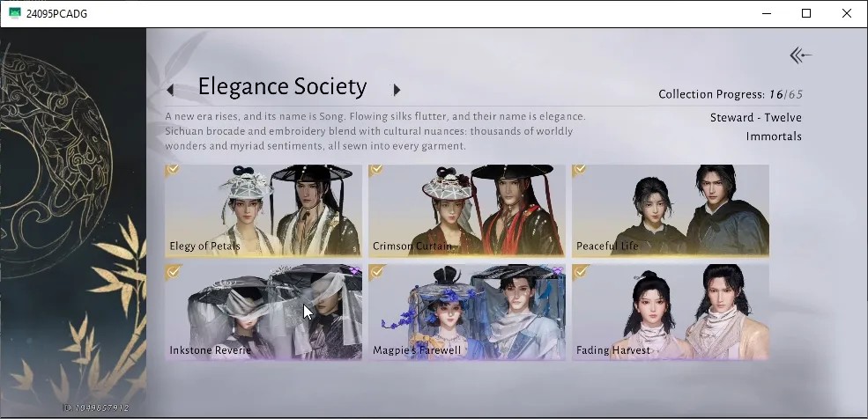Open the Magpie's Farewell outfit card
The height and width of the screenshot is (419, 868).
[x=467, y=312]
